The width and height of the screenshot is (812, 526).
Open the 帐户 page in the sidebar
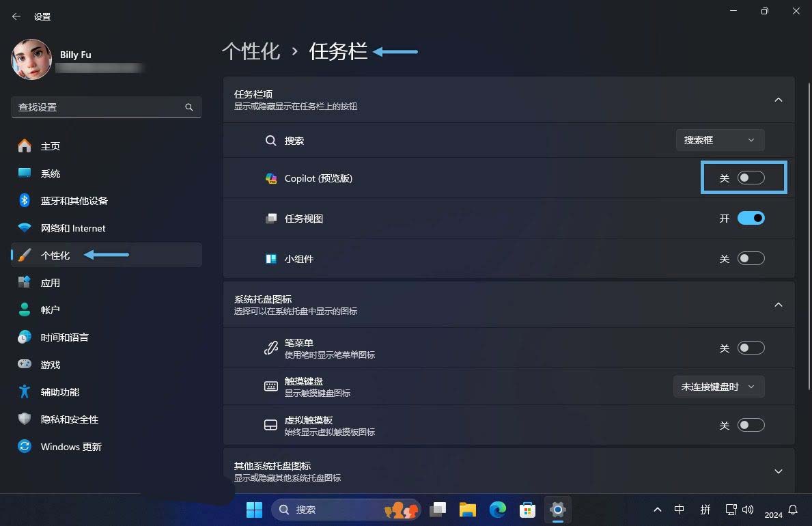pos(51,309)
